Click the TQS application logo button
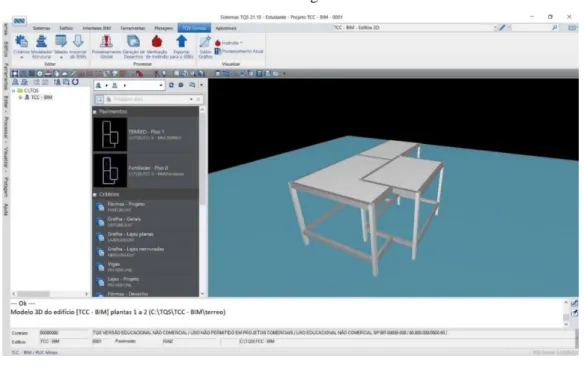 pos(19,21)
